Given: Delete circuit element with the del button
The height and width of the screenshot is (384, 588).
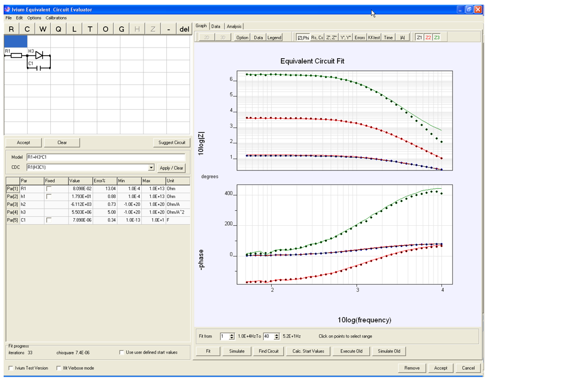Looking at the screenshot, I should coord(184,29).
